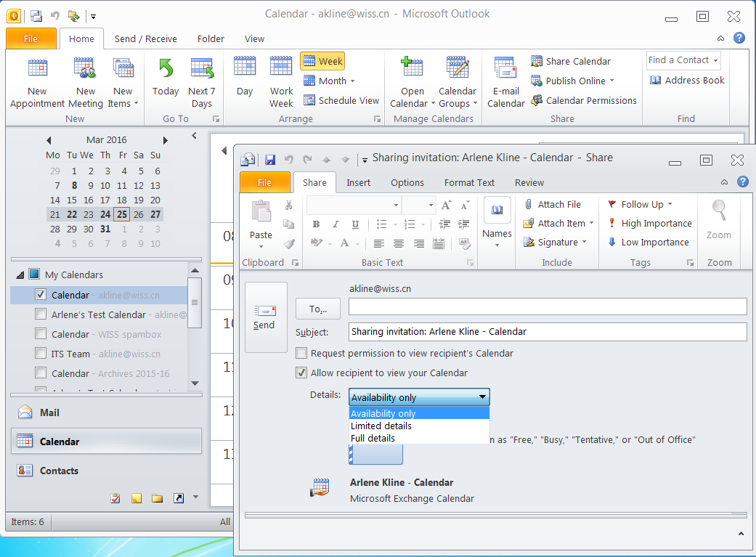Collapse the My Calendars group
This screenshot has width=756, height=557.
tap(20, 275)
